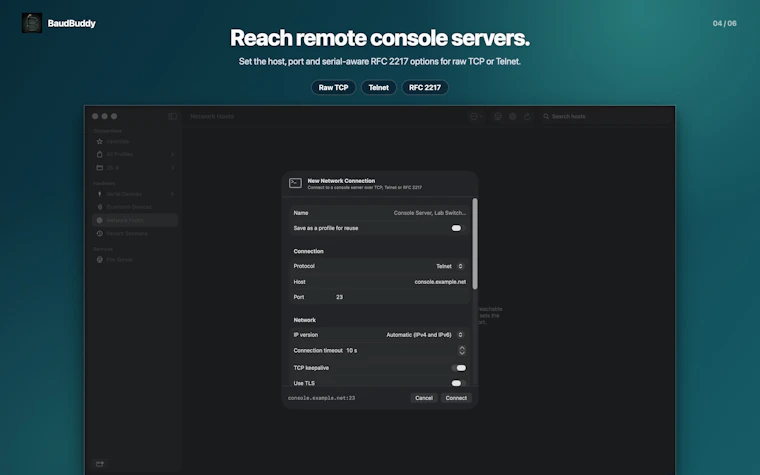
Task: Click the Cancel button
Action: (424, 398)
